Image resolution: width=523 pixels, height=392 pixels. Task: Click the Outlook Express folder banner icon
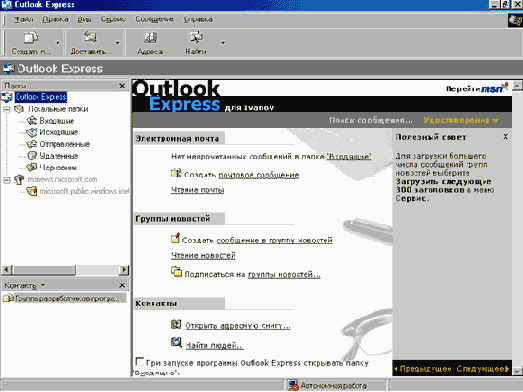[x=9, y=68]
